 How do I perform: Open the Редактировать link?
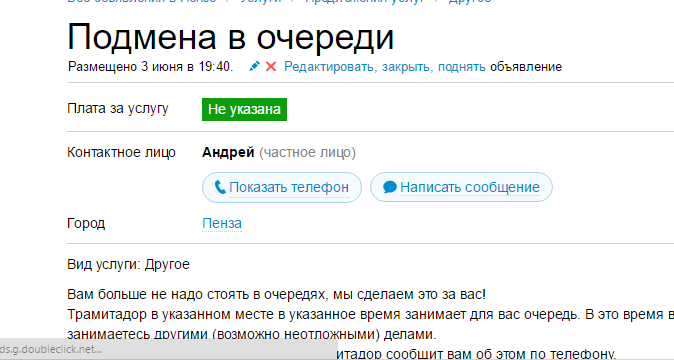(330, 67)
